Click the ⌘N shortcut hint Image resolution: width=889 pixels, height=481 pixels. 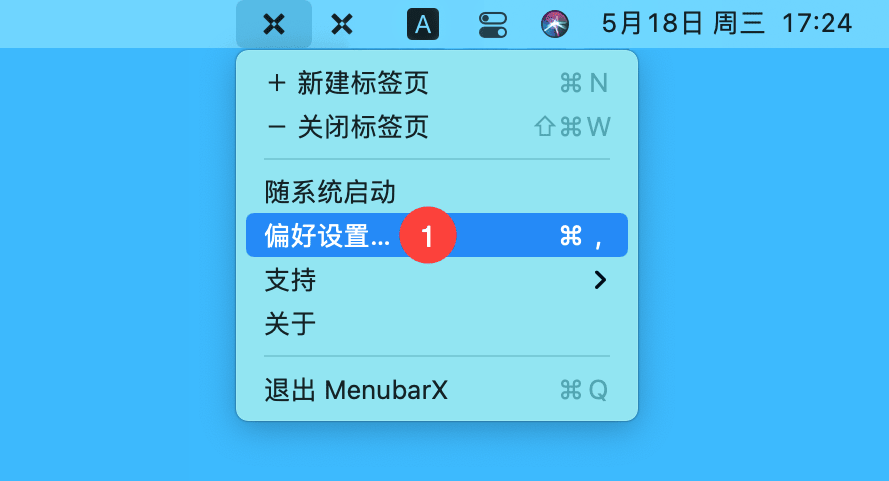pos(584,83)
